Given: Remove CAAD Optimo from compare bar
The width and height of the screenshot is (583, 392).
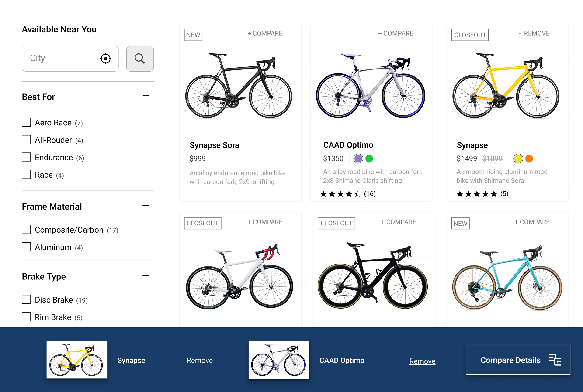Looking at the screenshot, I should tap(422, 361).
